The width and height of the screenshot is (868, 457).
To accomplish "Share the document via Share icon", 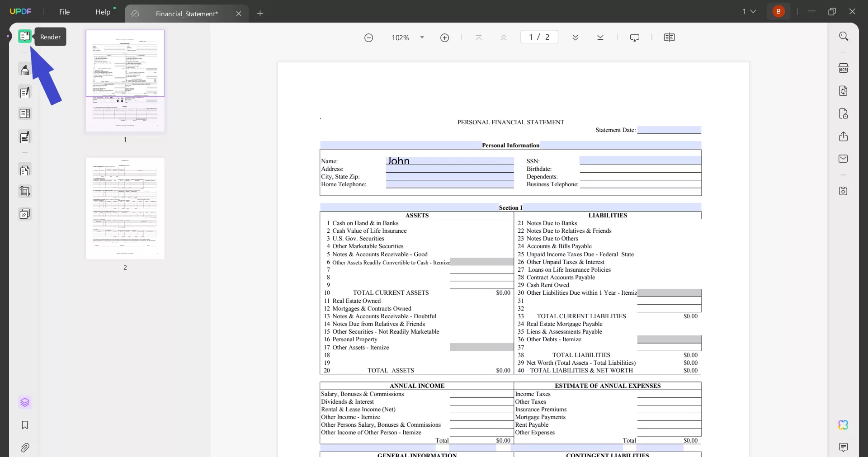I will 844,136.
